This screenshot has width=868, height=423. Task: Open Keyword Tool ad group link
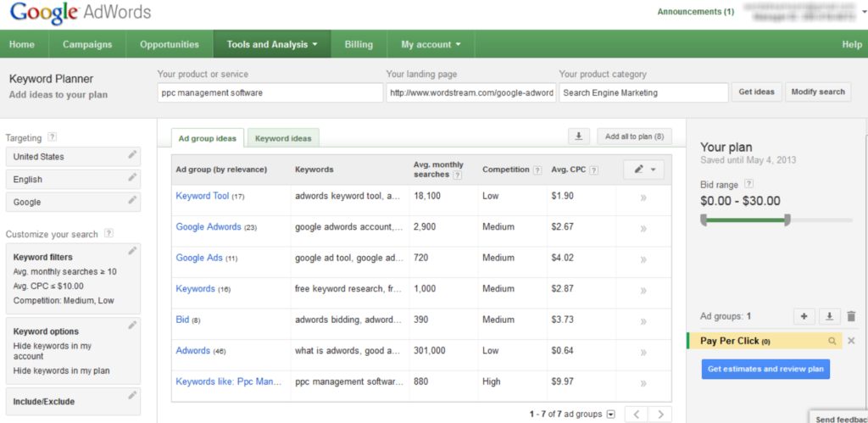pos(202,196)
